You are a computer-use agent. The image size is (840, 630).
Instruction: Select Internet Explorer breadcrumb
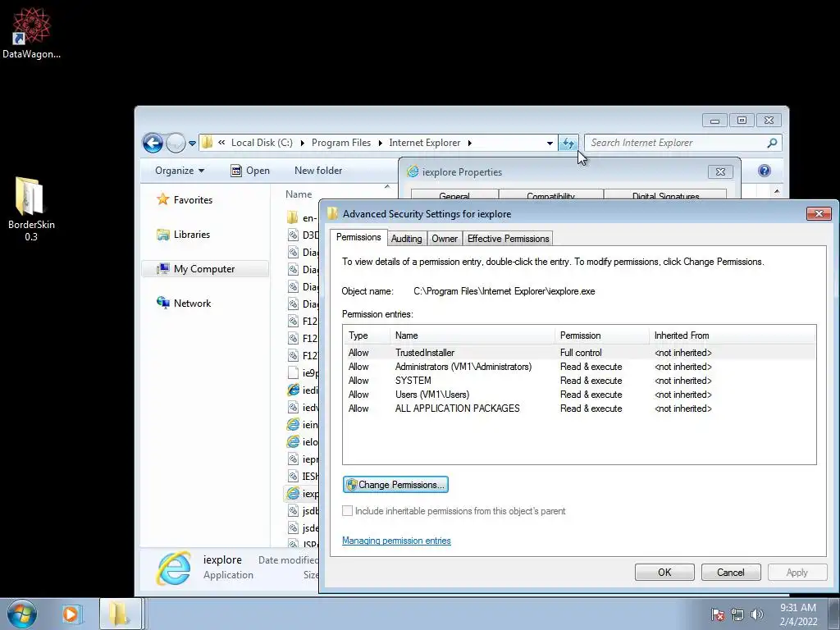pyautogui.click(x=425, y=143)
